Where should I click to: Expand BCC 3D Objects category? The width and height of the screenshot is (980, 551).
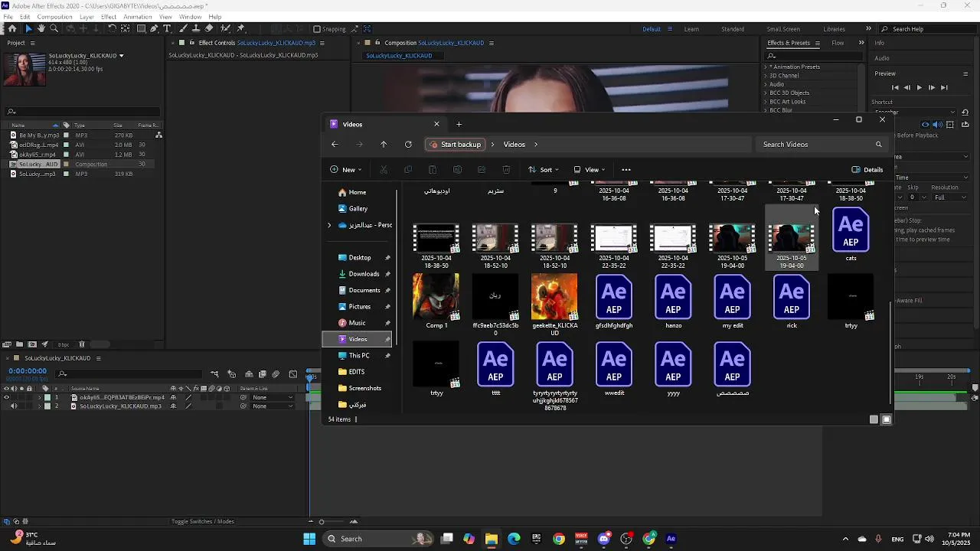pos(765,93)
